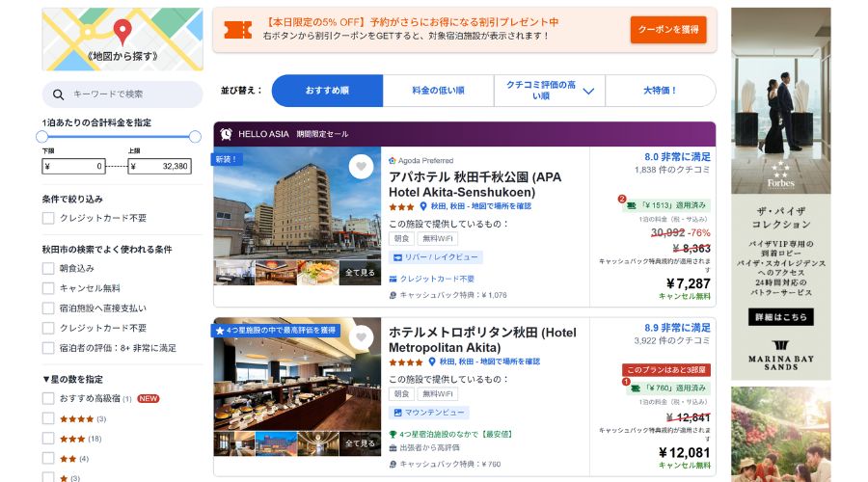Click APA Hotel 朝食 amenity tag
868x482 pixels.
402,238
